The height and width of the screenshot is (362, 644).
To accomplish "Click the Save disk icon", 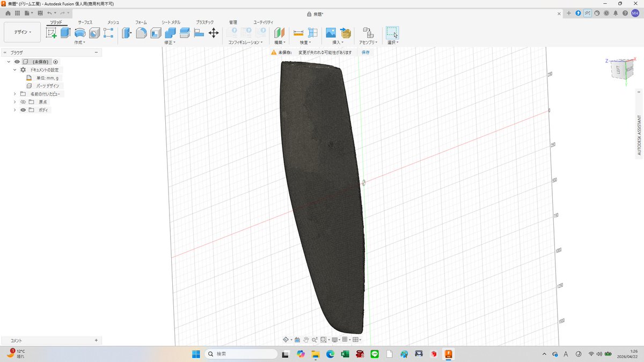I will (x=40, y=12).
